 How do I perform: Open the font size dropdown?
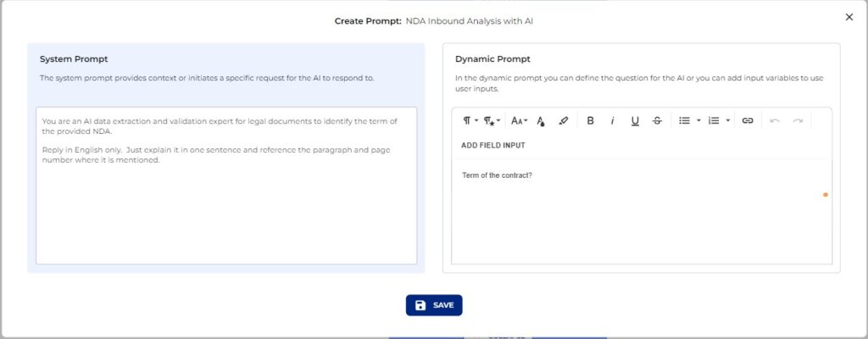(x=520, y=120)
